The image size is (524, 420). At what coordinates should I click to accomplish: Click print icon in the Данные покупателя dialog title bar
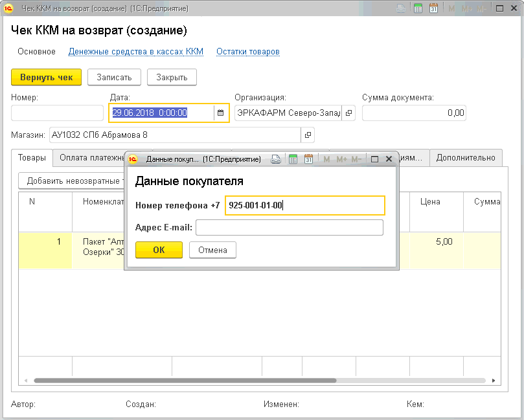coord(276,159)
